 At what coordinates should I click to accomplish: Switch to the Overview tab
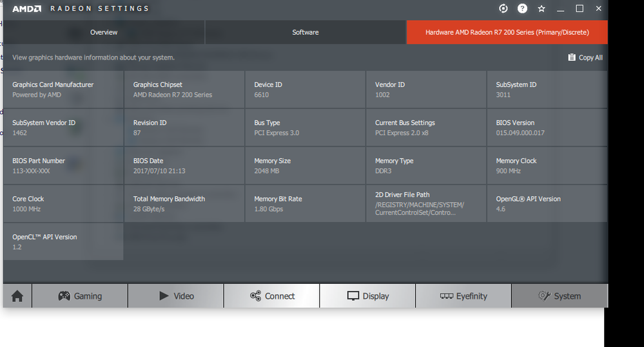coord(104,32)
